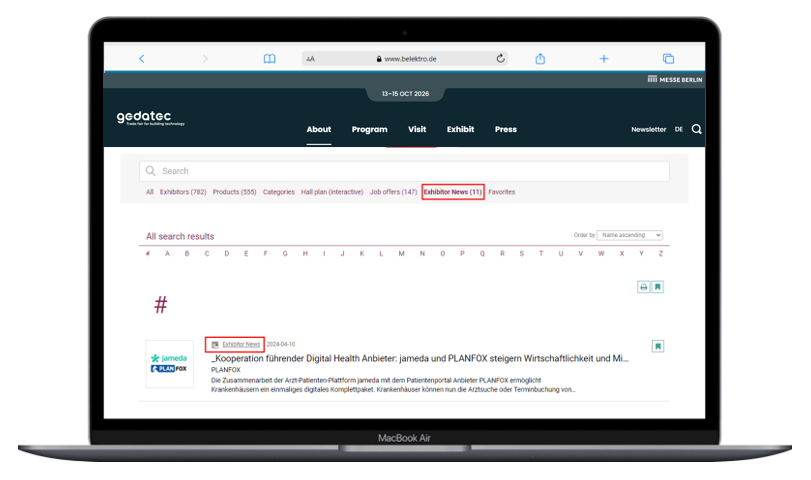This screenshot has width=811, height=480.
Task: Jump to letter F in the index
Action: point(265,253)
